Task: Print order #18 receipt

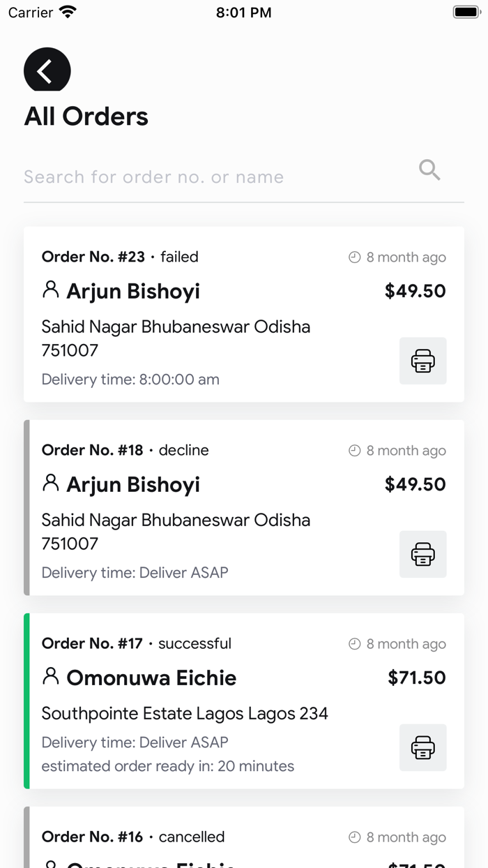Action: click(422, 554)
